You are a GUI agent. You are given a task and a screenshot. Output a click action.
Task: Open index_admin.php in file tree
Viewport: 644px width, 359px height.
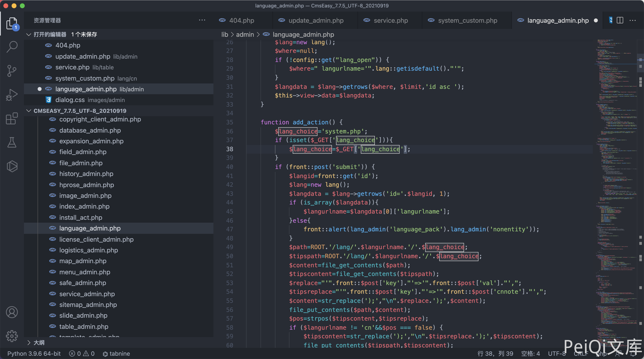(84, 206)
